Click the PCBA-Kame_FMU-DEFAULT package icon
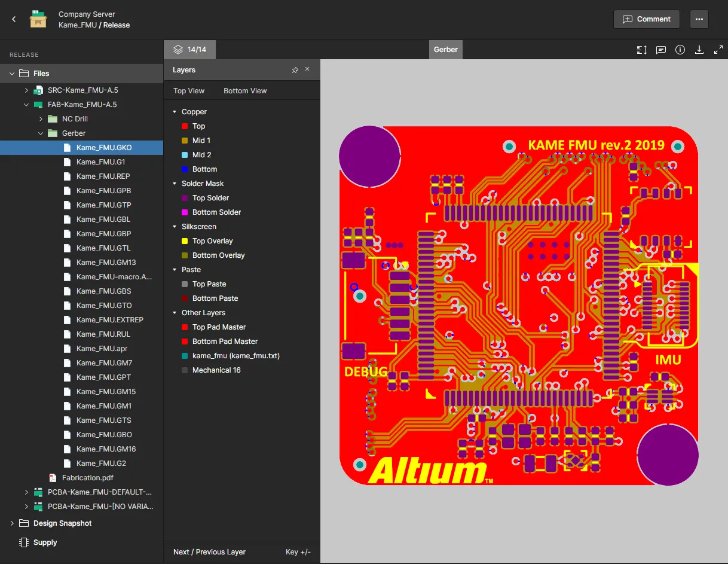Screen dimensions: 728x564 click(38, 492)
